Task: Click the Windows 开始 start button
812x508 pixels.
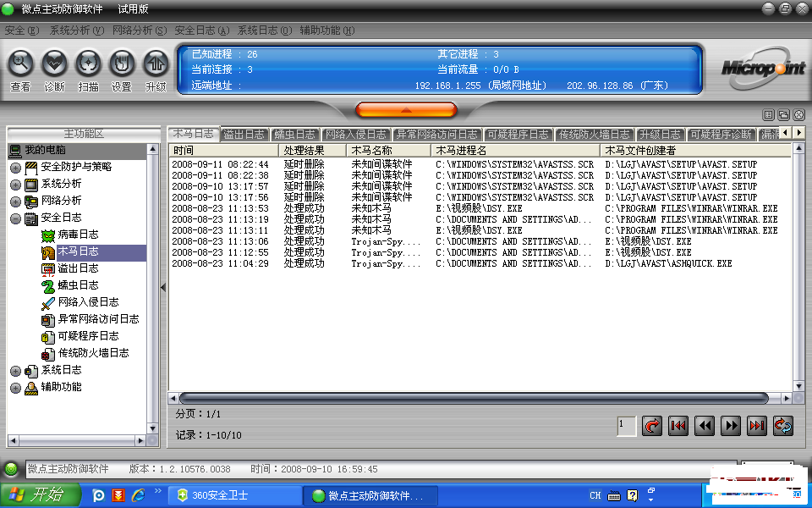Action: pyautogui.click(x=41, y=495)
